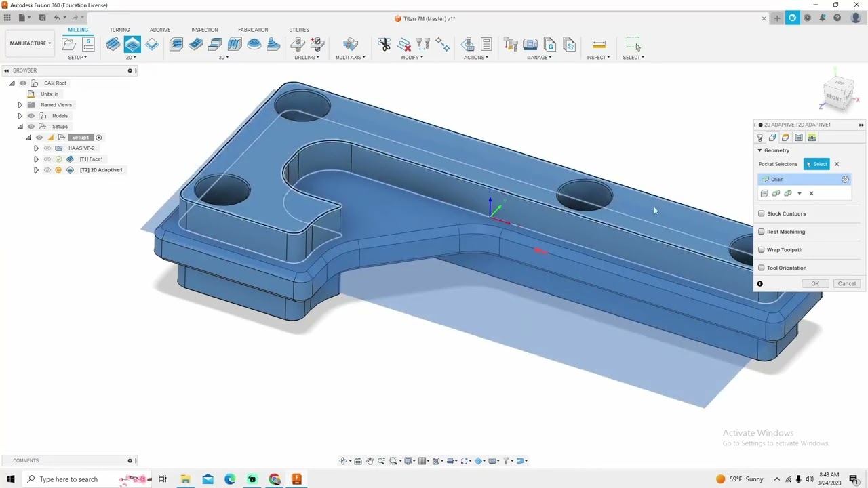Click the New Setup folder icon
This screenshot has width=868, height=488.
[68, 44]
